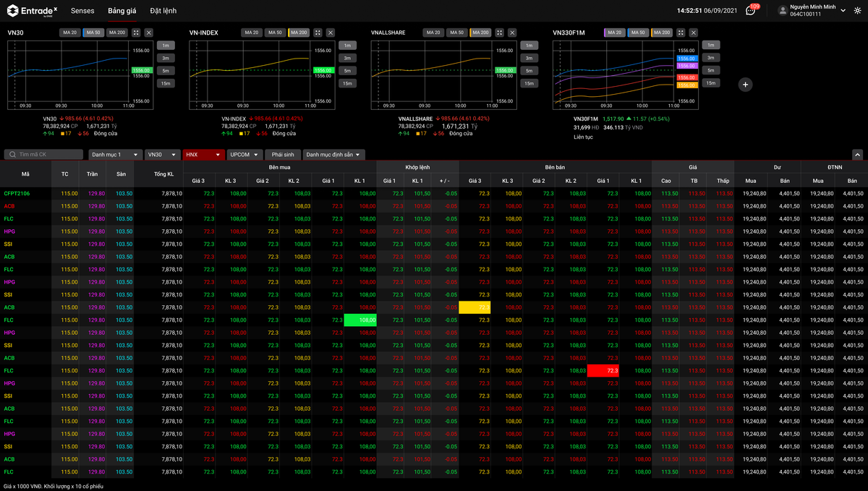
Task: Add a new chart with plus button
Action: (x=746, y=85)
